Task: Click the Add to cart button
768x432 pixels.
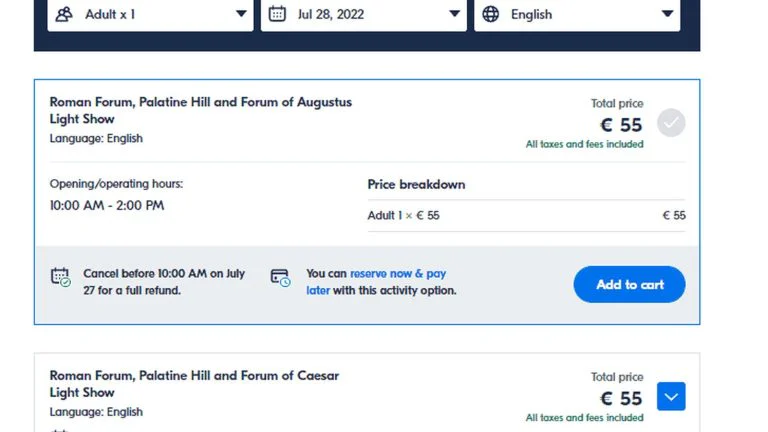Action: tap(629, 285)
